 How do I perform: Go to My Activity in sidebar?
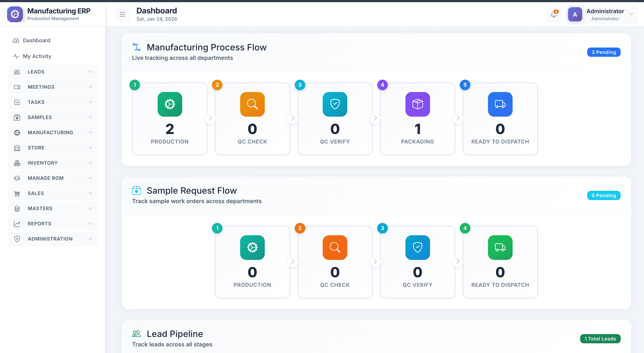(x=37, y=56)
